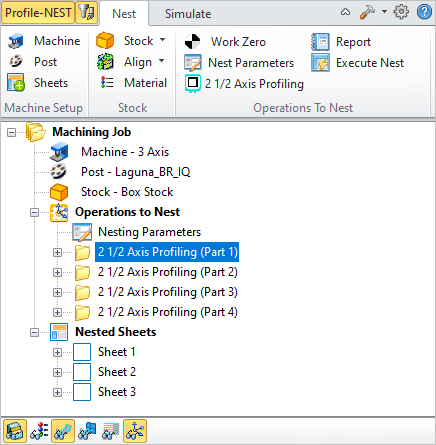Open the hammer utilities icon

[x=367, y=13]
